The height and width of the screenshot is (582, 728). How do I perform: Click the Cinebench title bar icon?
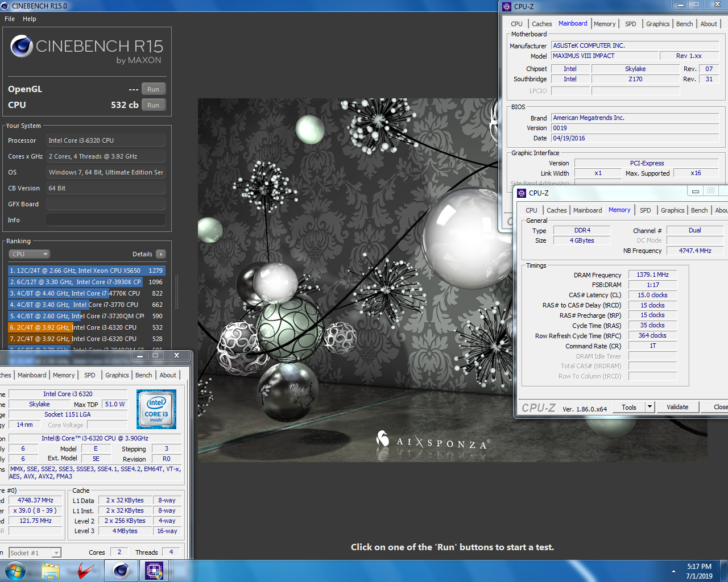click(5, 6)
